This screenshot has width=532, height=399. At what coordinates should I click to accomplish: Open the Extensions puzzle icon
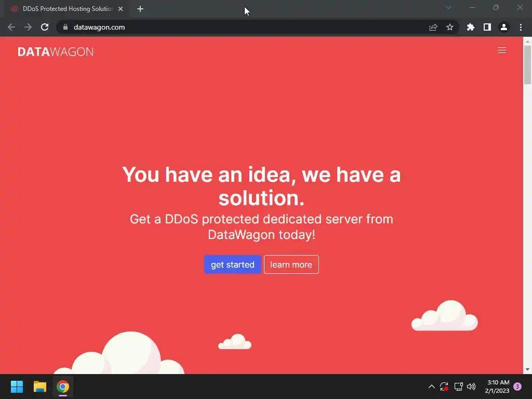(x=470, y=27)
